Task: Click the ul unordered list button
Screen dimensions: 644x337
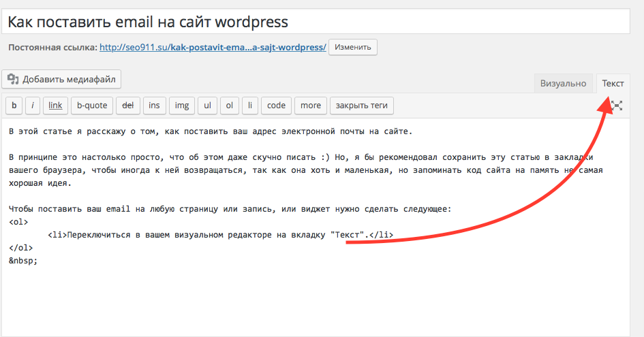Action: pyautogui.click(x=207, y=106)
